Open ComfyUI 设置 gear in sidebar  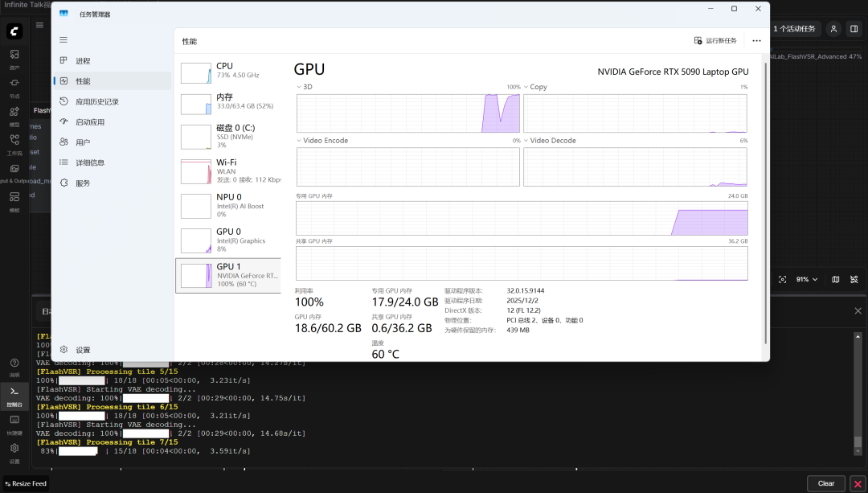tap(14, 453)
